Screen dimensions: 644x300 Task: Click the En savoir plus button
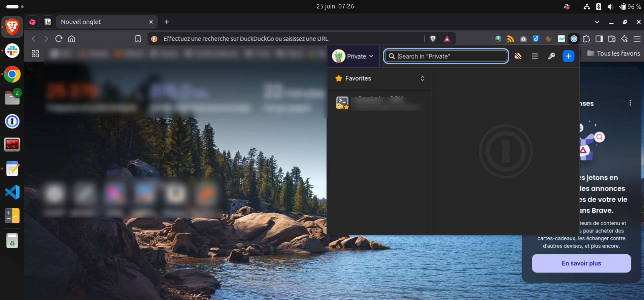point(581,263)
